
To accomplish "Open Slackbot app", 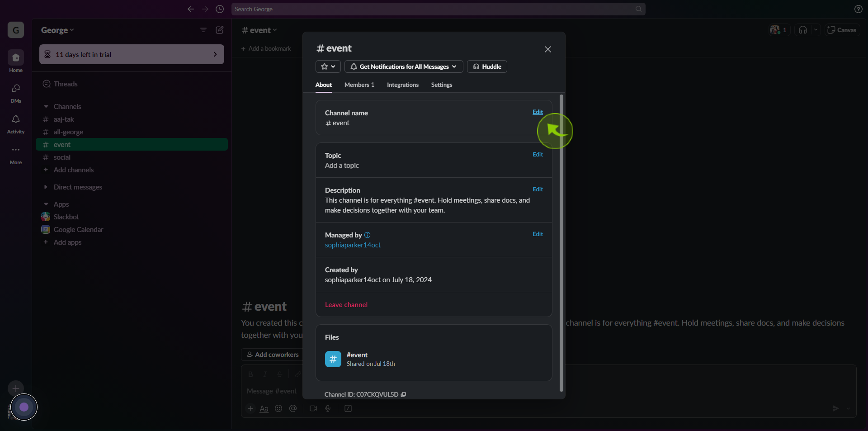I will coord(132,217).
